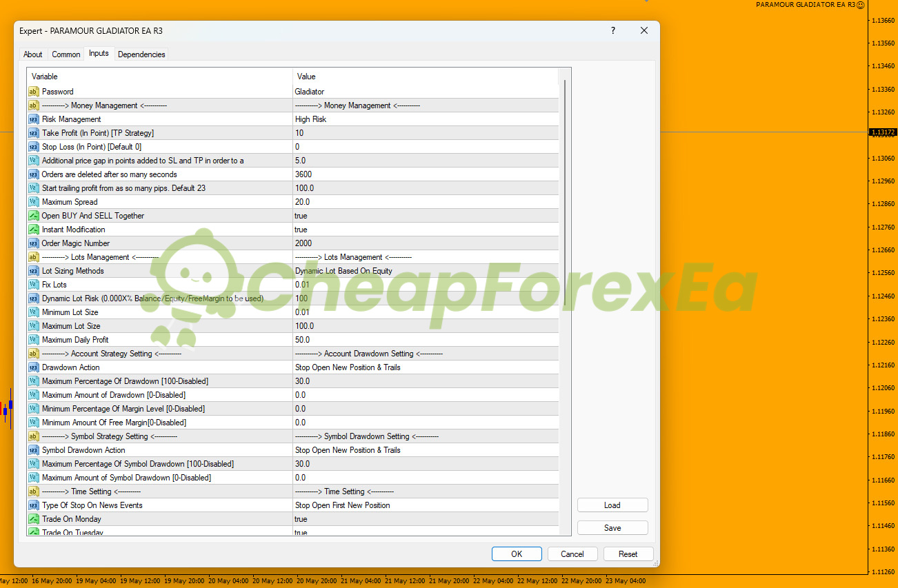Select the icon next to Order Magic Number
The width and height of the screenshot is (898, 588).
pyautogui.click(x=34, y=243)
